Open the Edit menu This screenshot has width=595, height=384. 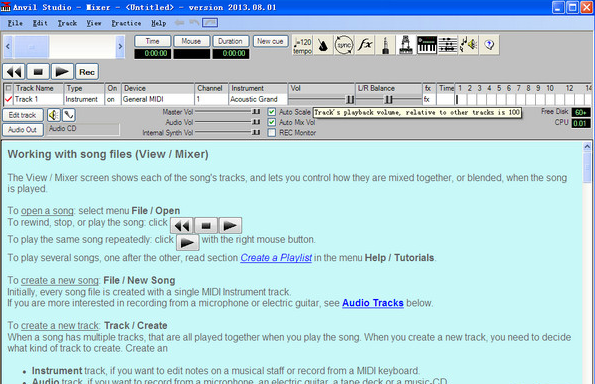click(40, 23)
